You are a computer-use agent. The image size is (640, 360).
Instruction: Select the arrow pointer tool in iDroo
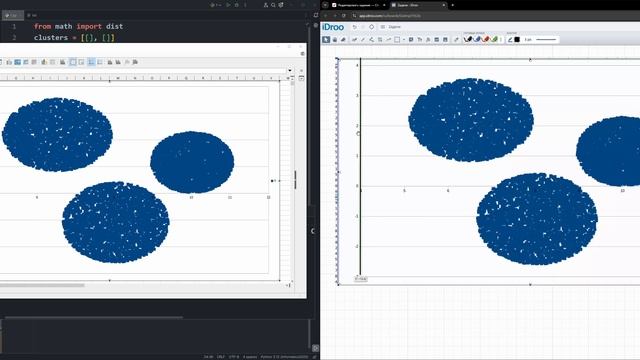326,40
